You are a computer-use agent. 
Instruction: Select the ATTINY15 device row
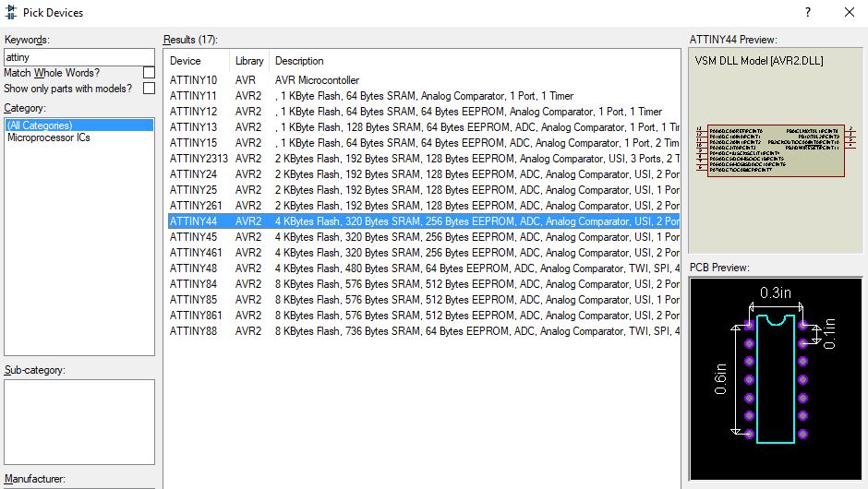tap(424, 143)
